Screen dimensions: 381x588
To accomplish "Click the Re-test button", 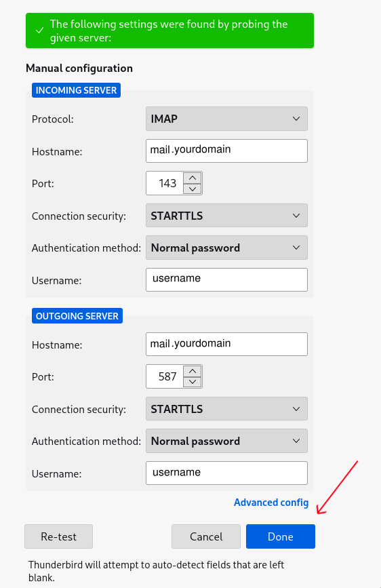I will click(58, 536).
